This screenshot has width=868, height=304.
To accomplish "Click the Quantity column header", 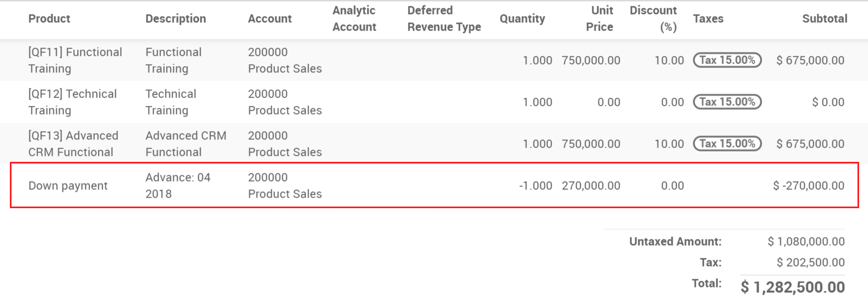I will (522, 18).
